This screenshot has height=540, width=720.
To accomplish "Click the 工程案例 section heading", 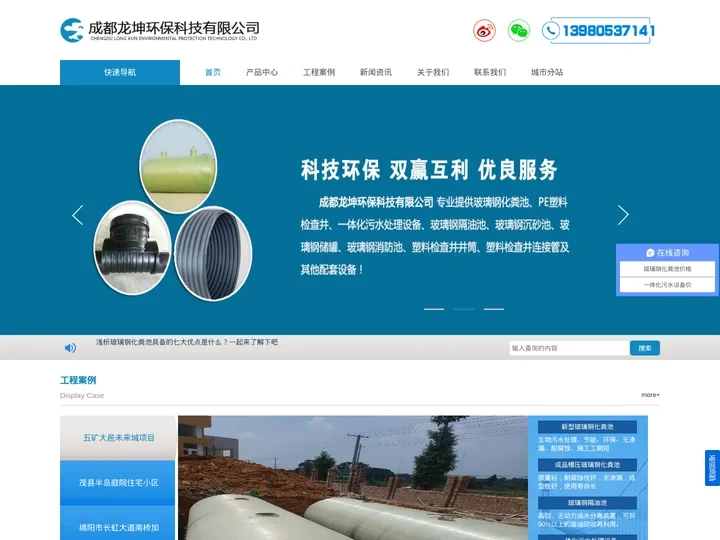I will pyautogui.click(x=78, y=380).
